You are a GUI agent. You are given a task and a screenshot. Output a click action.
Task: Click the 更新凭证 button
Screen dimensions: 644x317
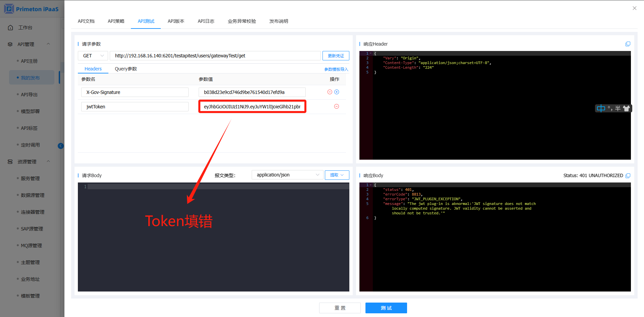[x=336, y=56]
